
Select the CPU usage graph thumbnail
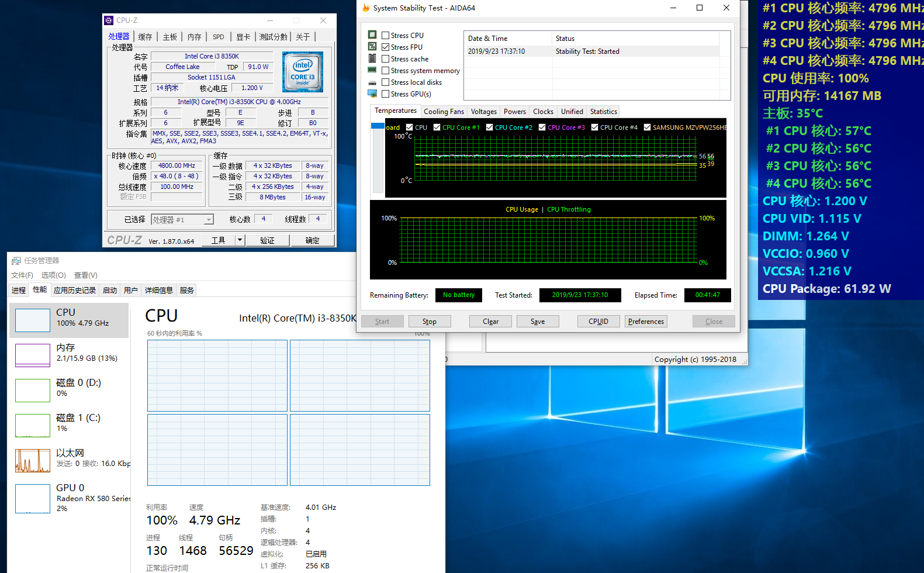(x=33, y=320)
